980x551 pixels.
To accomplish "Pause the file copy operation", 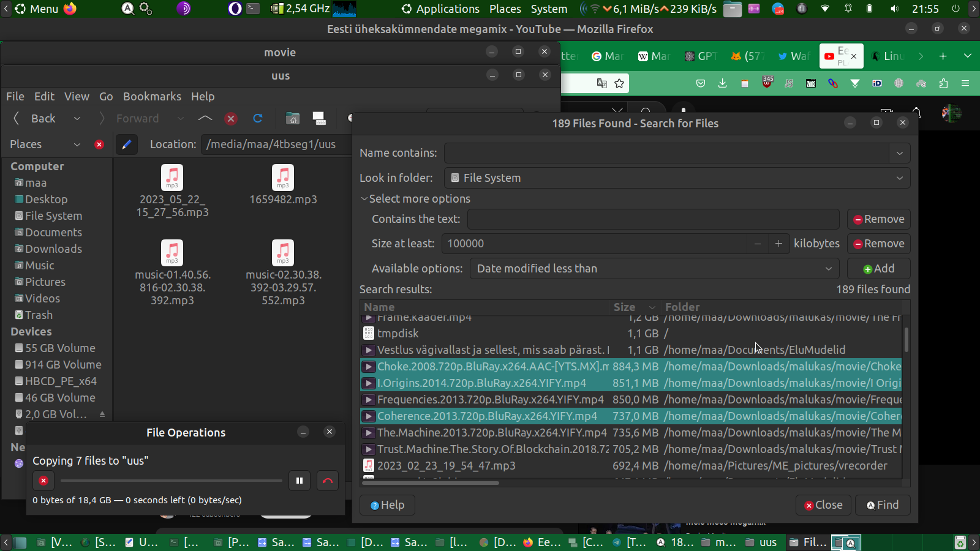I will 300,481.
